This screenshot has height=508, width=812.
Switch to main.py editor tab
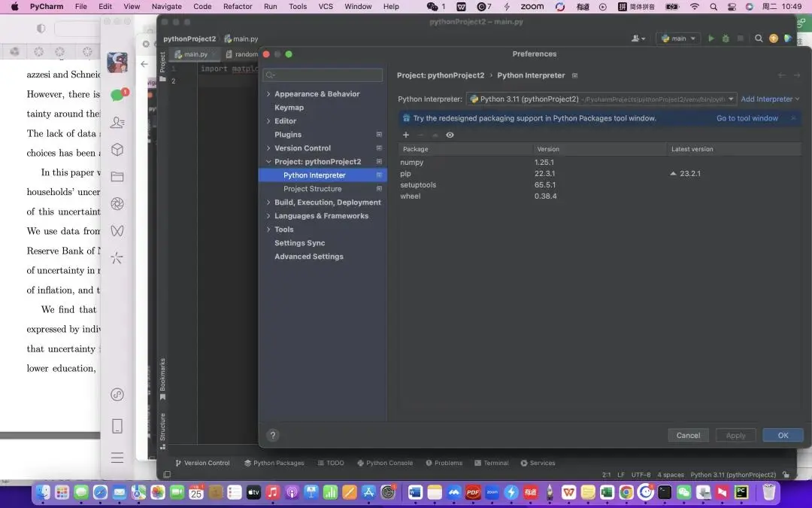click(195, 54)
